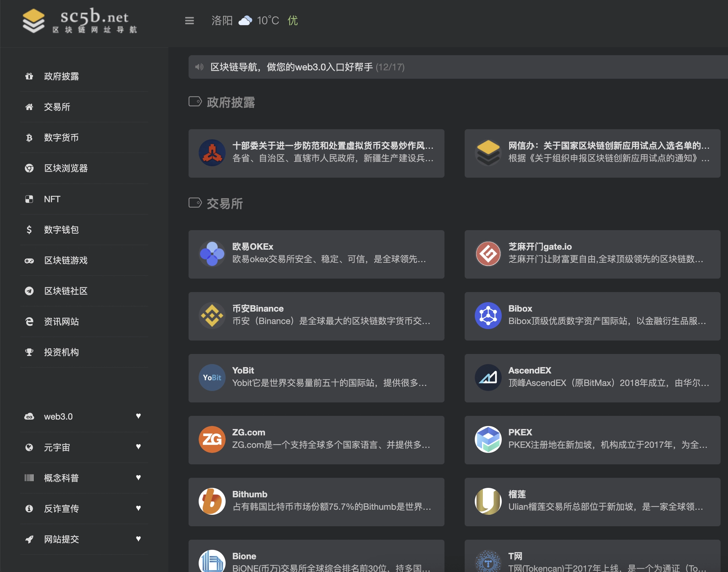Click the 欧易OKEx logo icon
Screen dimensions: 728x572
[212, 254]
